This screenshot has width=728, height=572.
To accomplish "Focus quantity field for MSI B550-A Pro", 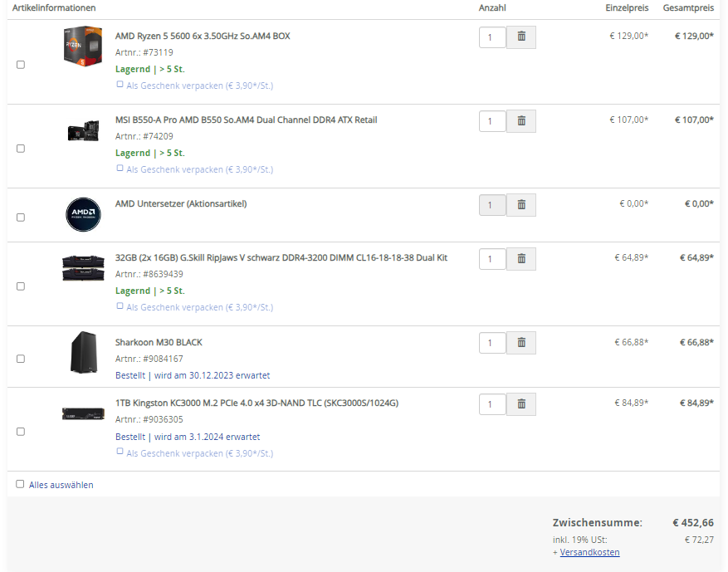I will point(492,121).
